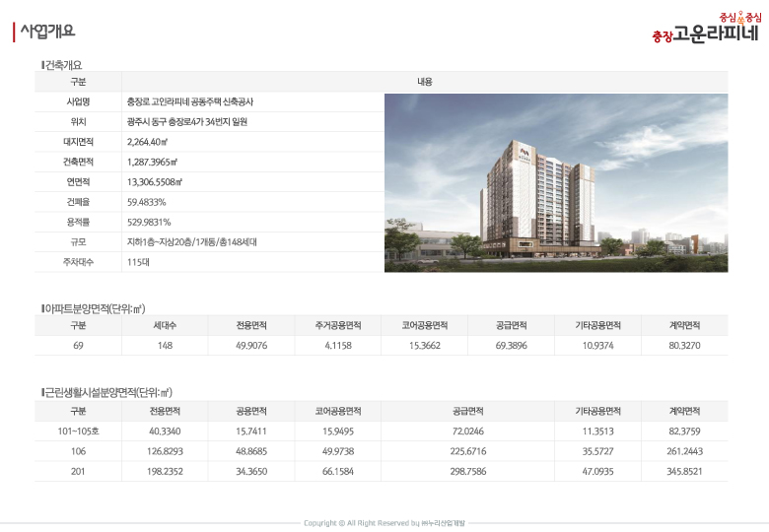
Task: Click the 201 전용면적 value 198.2352
Action: [165, 471]
